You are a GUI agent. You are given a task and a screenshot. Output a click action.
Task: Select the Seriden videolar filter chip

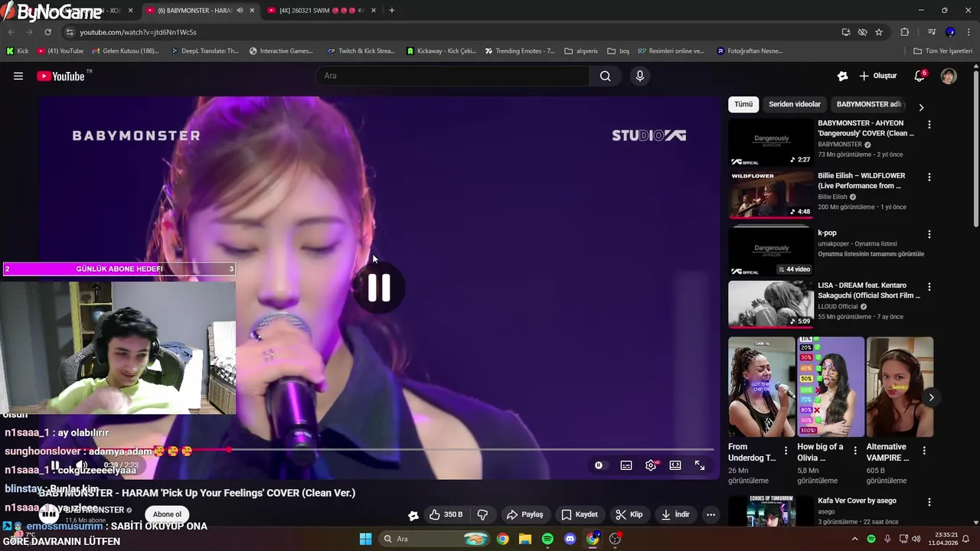(x=795, y=104)
